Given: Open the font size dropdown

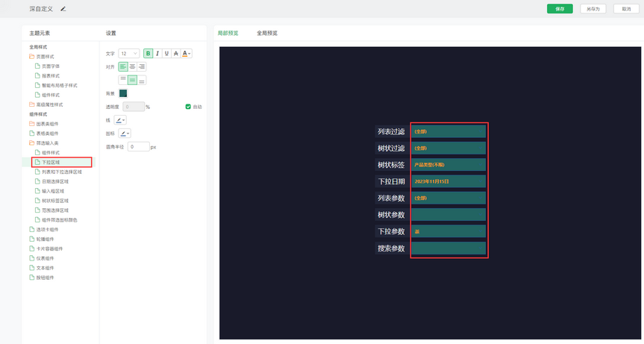Looking at the screenshot, I should tap(130, 54).
